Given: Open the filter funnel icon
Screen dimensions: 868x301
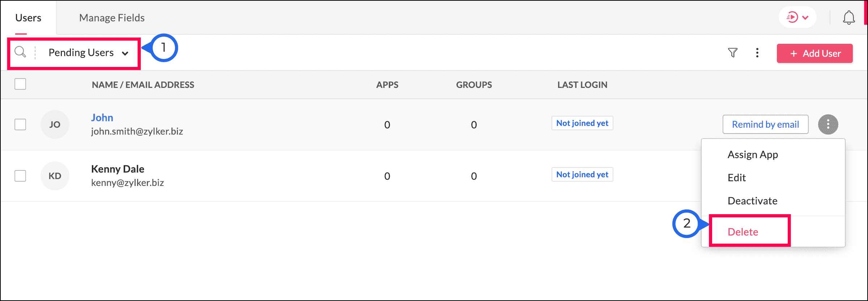Looking at the screenshot, I should coord(733,53).
